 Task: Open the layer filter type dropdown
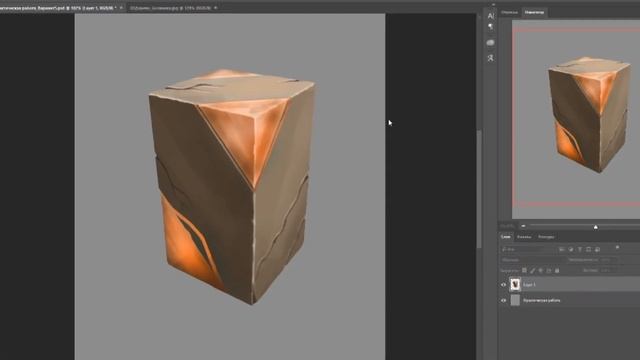527,249
